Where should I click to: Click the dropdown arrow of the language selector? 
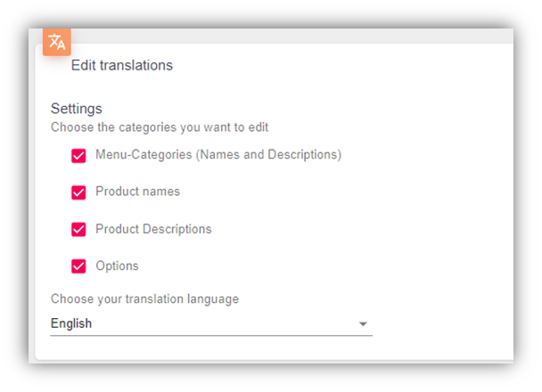[x=363, y=324]
